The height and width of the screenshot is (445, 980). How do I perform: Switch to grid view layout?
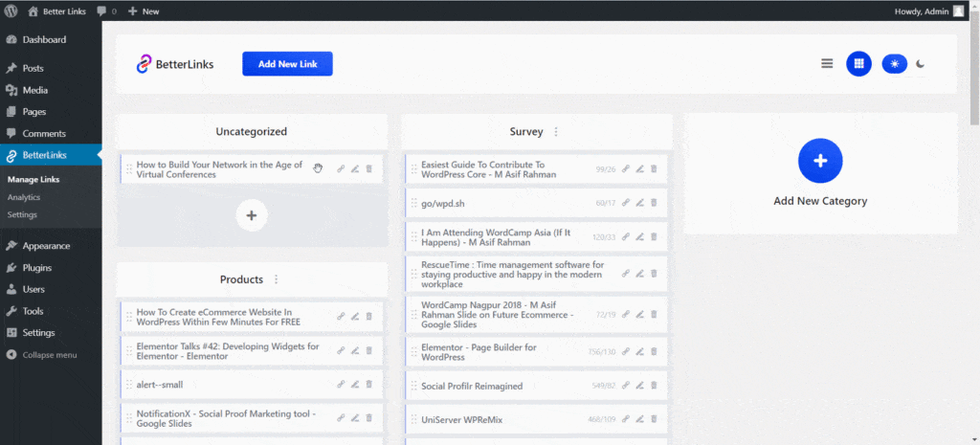pyautogui.click(x=858, y=64)
